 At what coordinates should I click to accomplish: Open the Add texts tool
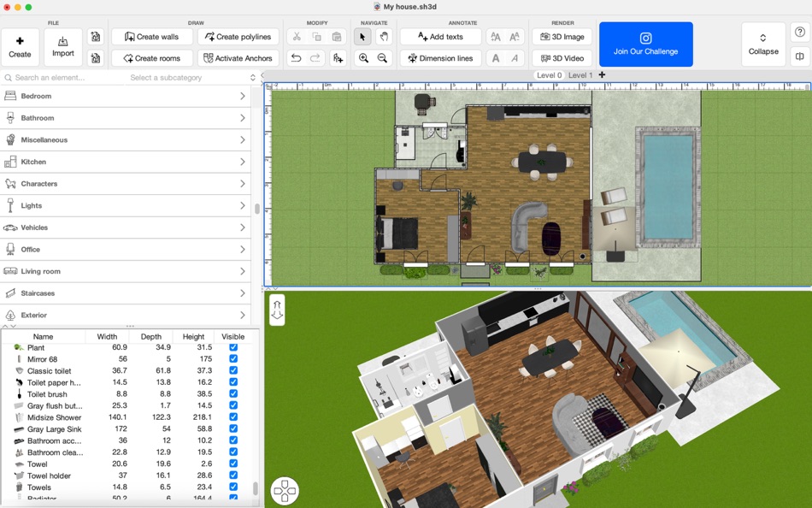(x=440, y=37)
